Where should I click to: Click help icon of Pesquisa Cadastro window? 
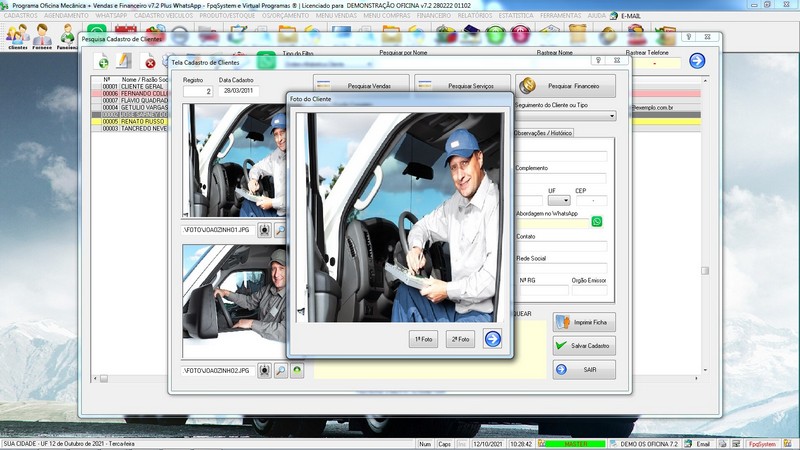pyautogui.click(x=689, y=37)
